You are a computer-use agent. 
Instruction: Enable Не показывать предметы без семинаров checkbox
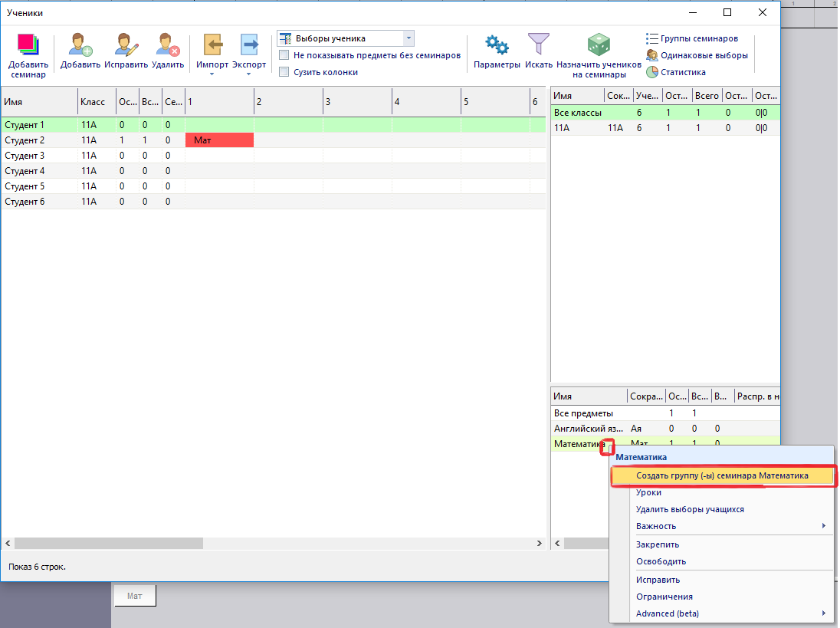click(x=284, y=55)
